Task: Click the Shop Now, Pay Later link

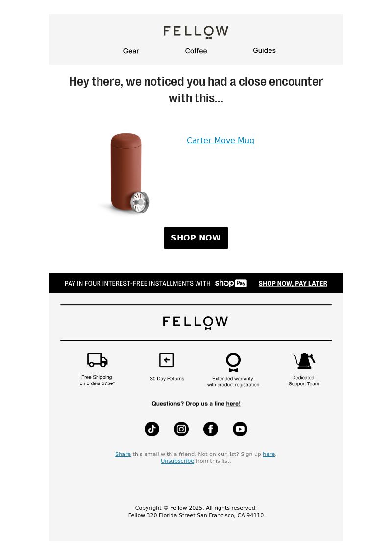Action: [293, 283]
